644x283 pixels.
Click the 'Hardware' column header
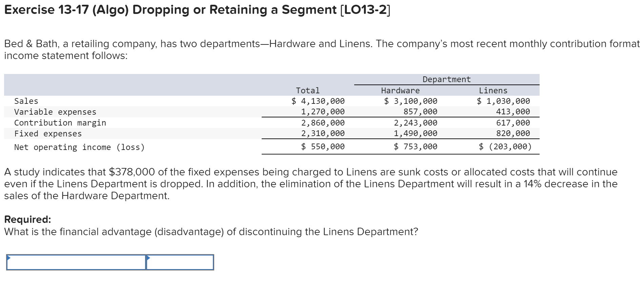[x=400, y=91]
